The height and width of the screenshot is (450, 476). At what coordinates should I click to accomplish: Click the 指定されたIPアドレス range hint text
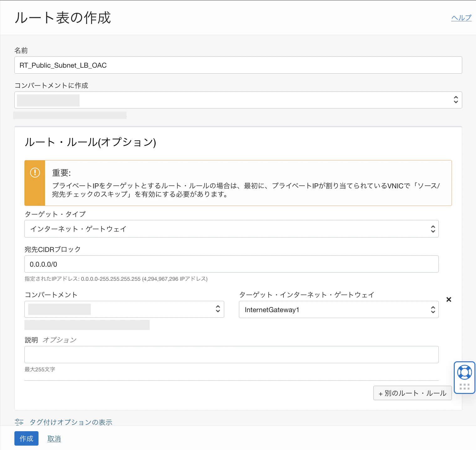(x=116, y=279)
